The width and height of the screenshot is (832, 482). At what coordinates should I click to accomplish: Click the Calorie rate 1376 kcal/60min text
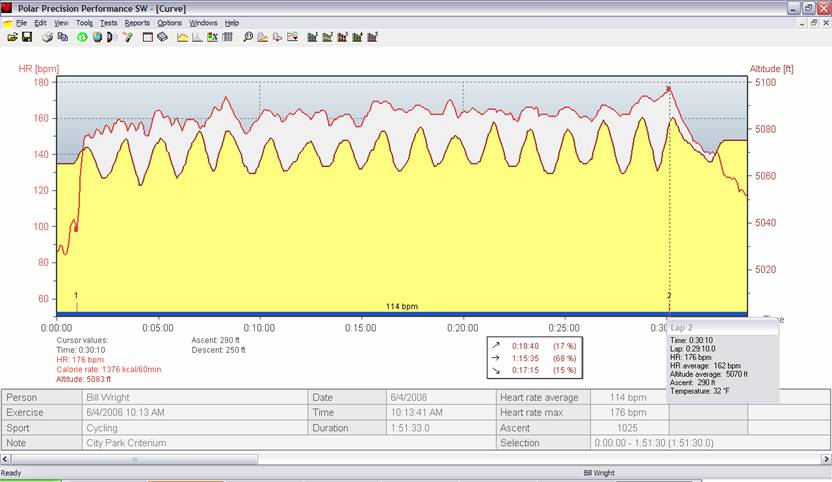coord(108,369)
